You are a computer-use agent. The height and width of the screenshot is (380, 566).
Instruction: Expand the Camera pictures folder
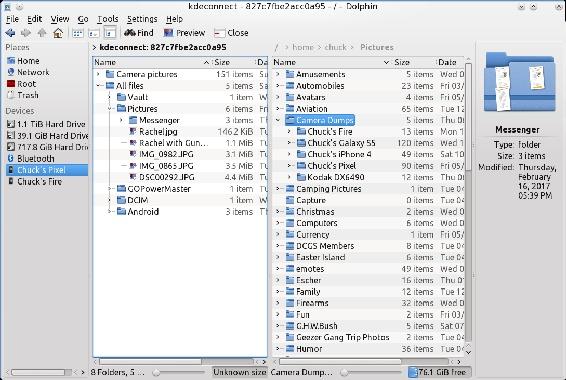(98, 74)
